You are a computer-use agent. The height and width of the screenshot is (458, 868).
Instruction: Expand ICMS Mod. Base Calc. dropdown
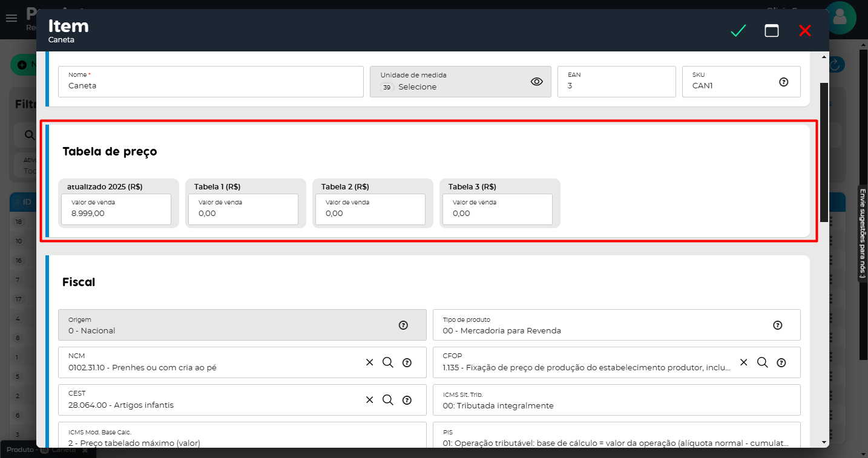click(242, 437)
